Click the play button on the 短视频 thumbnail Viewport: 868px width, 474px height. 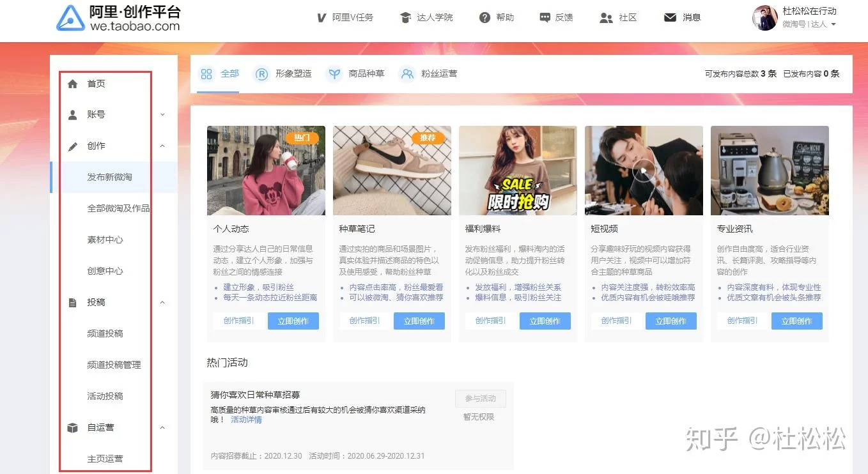pos(644,170)
